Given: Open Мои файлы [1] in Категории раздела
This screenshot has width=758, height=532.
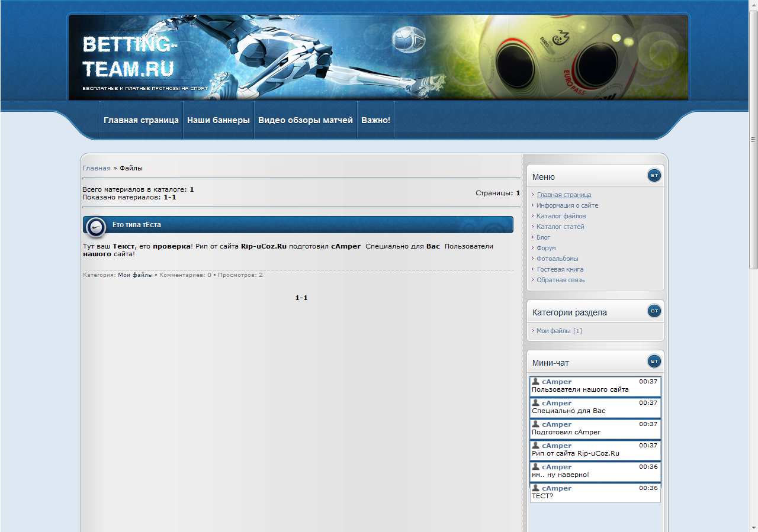Looking at the screenshot, I should tap(559, 331).
